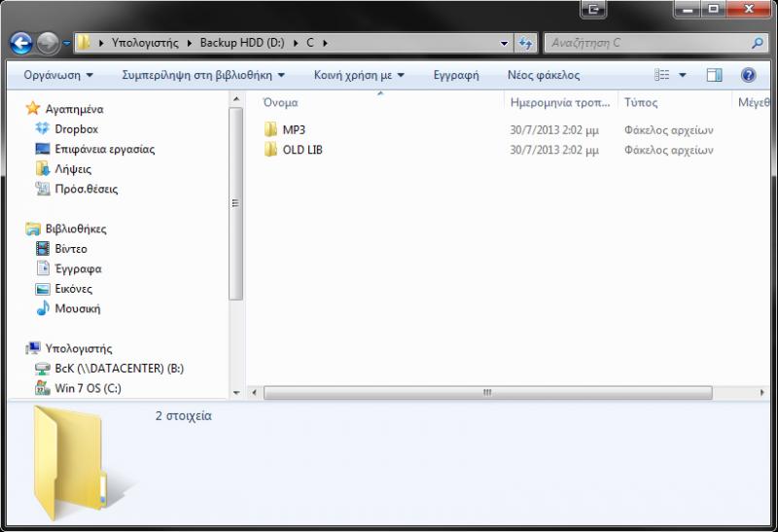Click the fullscreen switch button in title bar
778x532 pixels.
(593, 9)
